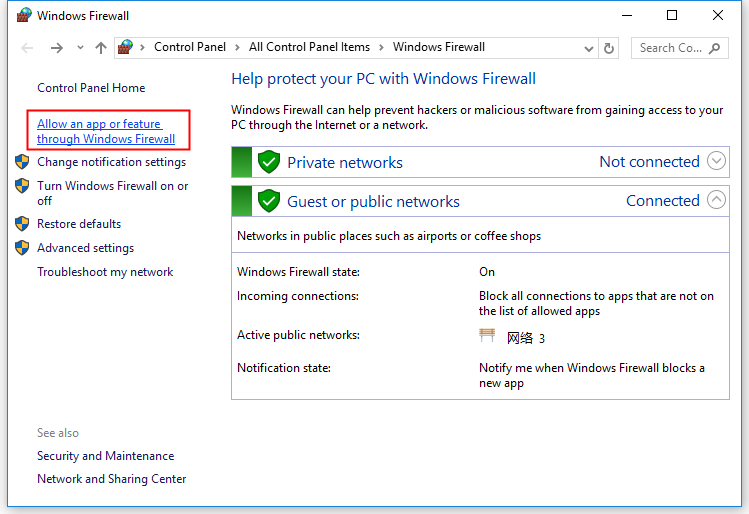Click the green shield on Guest or public networks
This screenshot has height=514, width=749.
pyautogui.click(x=269, y=201)
